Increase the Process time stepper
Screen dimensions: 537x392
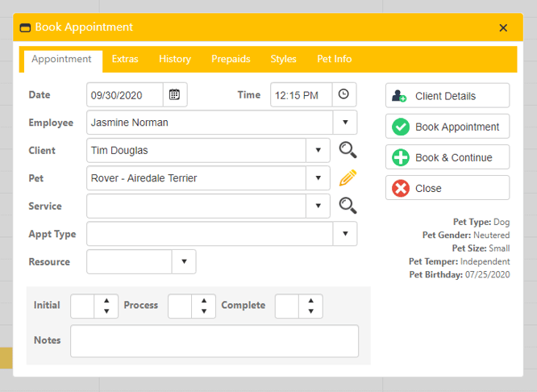coord(204,301)
